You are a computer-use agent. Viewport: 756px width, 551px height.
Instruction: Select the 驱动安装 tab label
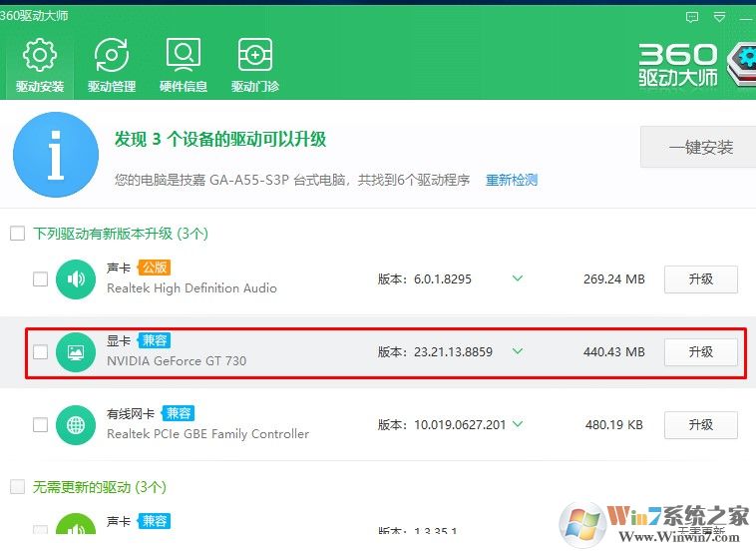click(40, 87)
